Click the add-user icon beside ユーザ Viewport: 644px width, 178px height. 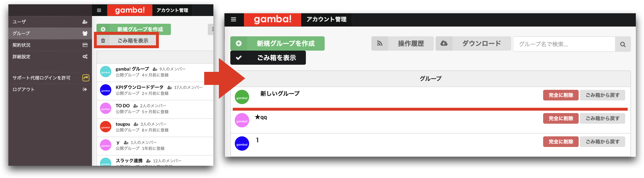point(85,22)
